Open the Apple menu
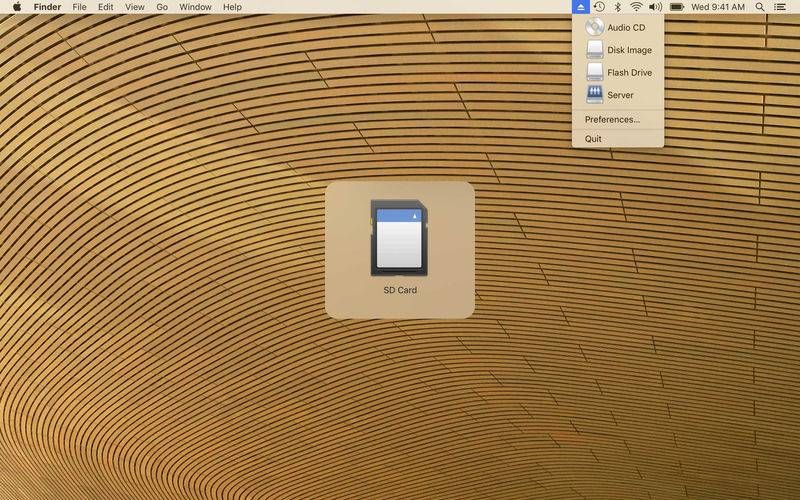The height and width of the screenshot is (500, 800). click(17, 7)
